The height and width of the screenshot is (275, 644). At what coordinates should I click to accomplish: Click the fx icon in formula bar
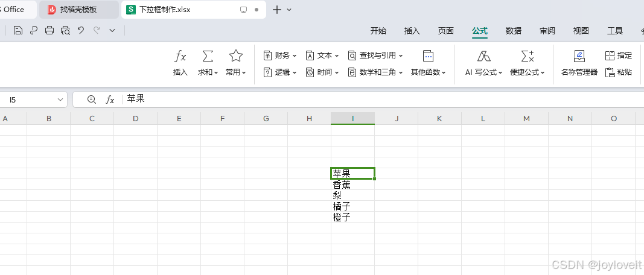coord(110,100)
